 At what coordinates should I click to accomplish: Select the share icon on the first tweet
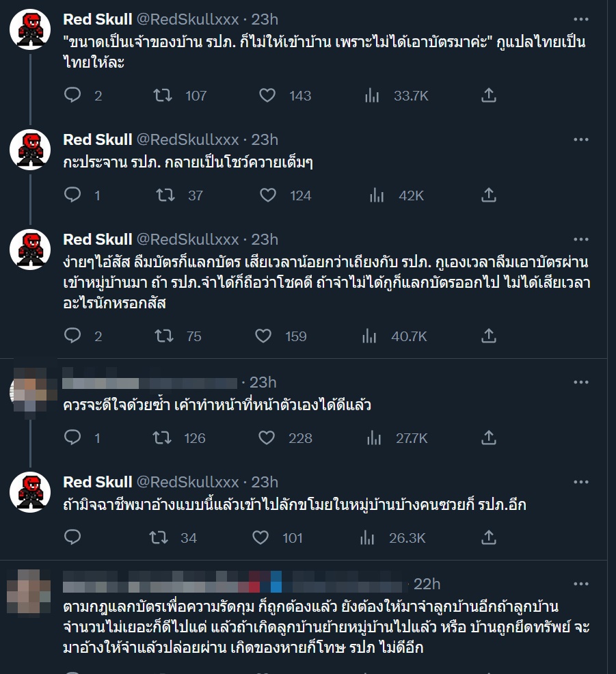tap(488, 96)
